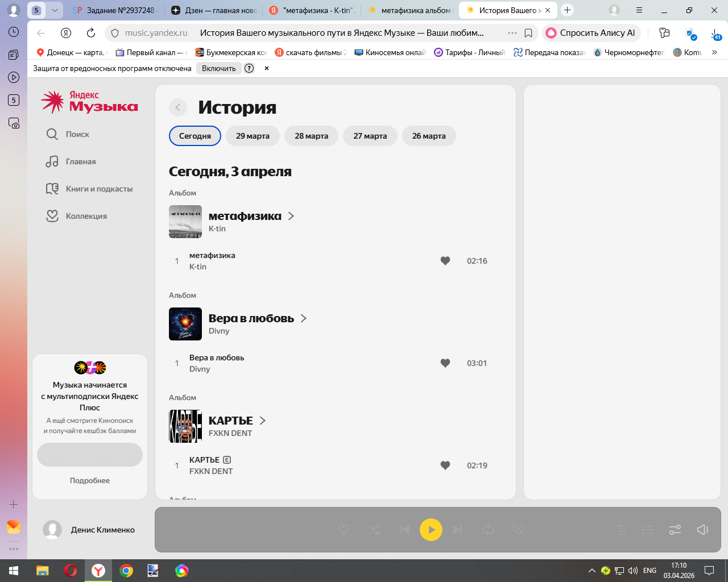Open the play queue list icon
The image size is (728, 582).
(x=648, y=530)
